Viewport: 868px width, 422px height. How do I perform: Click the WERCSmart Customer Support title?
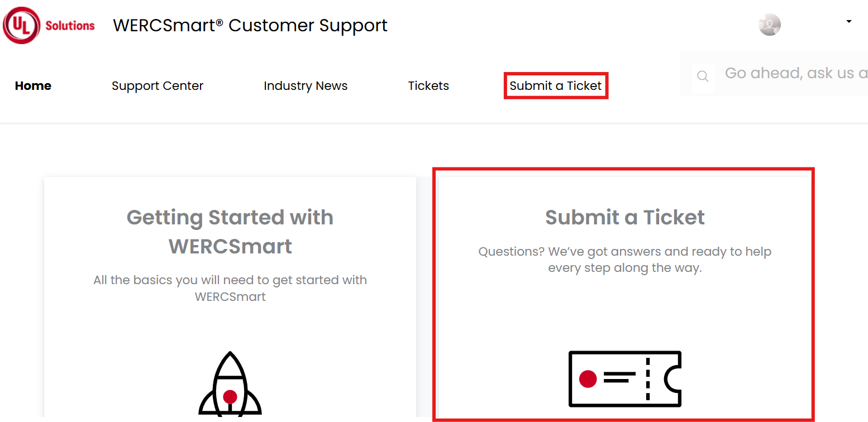point(250,25)
